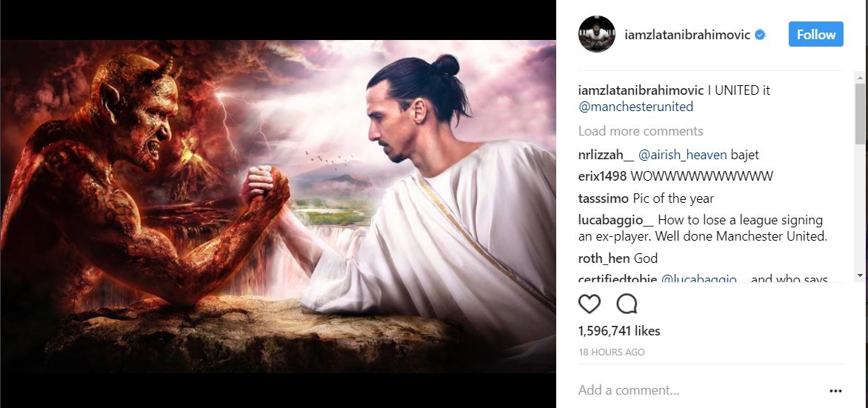
Task: Expand Load more comments
Action: pyautogui.click(x=641, y=131)
